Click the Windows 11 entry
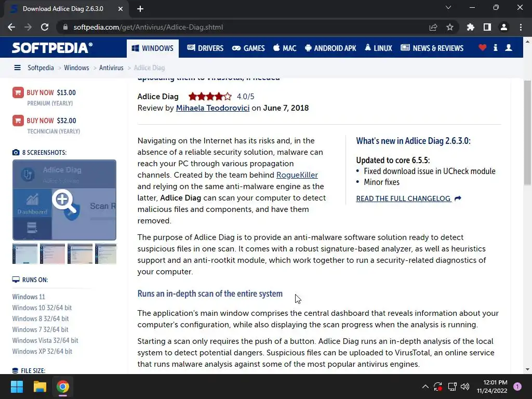Image resolution: width=532 pixels, height=399 pixels. click(29, 297)
